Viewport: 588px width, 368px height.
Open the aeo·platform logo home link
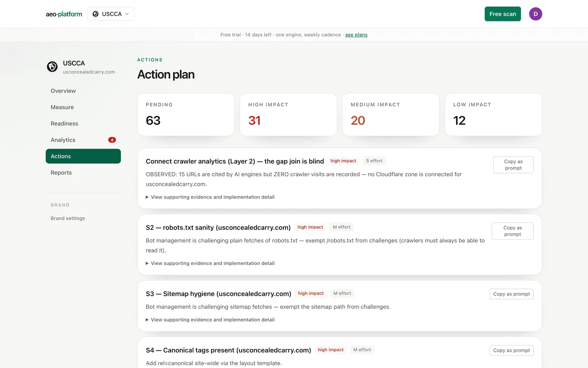64,14
